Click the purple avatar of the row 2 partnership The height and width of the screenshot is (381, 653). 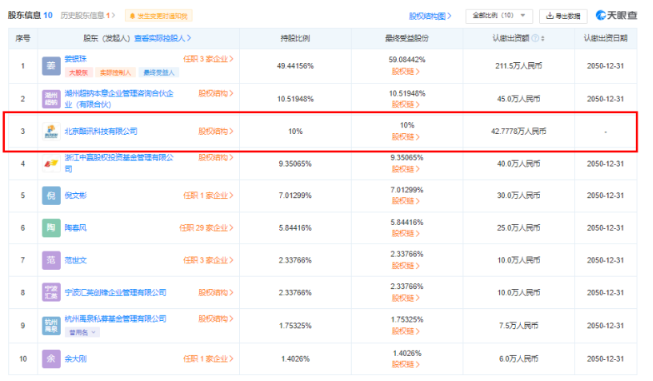pyautogui.click(x=51, y=99)
